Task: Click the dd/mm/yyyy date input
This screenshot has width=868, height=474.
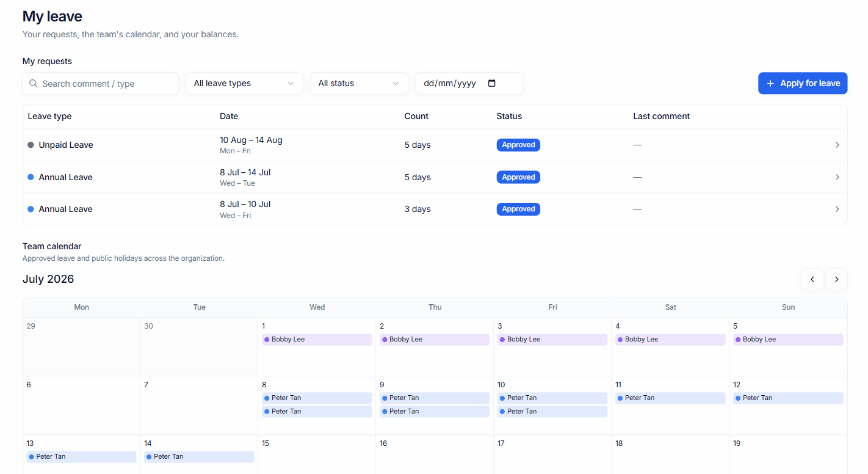Action: (469, 83)
